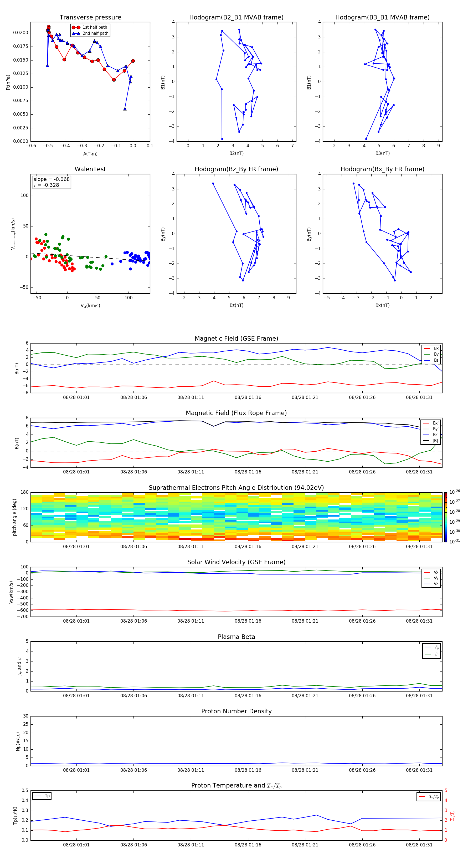Select the Bx entry in GSE magnetic field legend
Viewport: 473px width, 868px height.
pos(431,349)
